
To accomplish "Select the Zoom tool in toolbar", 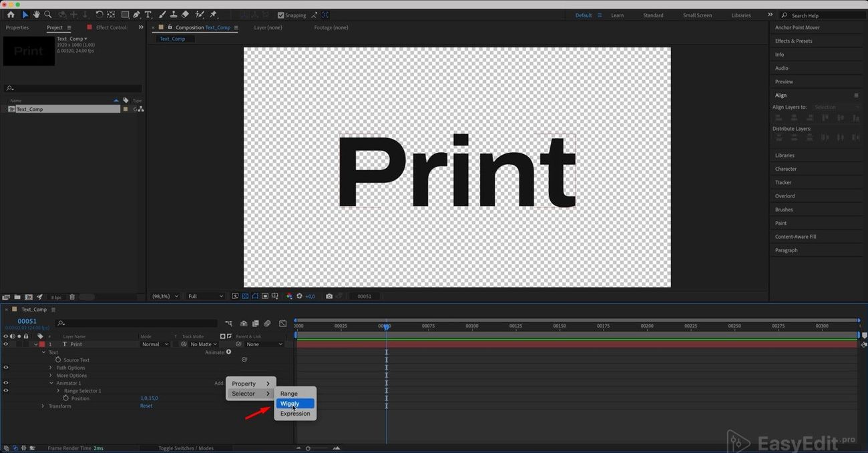I will click(x=47, y=15).
